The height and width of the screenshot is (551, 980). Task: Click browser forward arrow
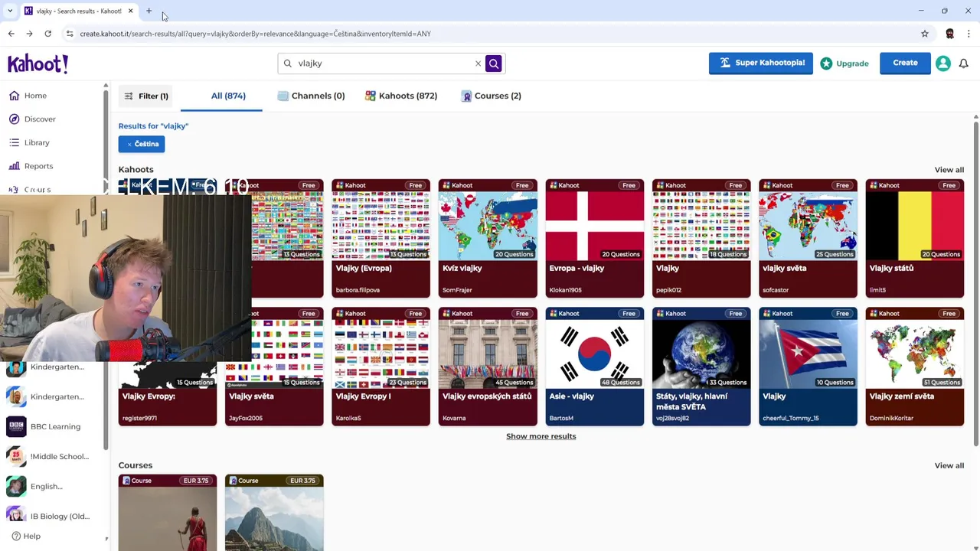pyautogui.click(x=29, y=34)
